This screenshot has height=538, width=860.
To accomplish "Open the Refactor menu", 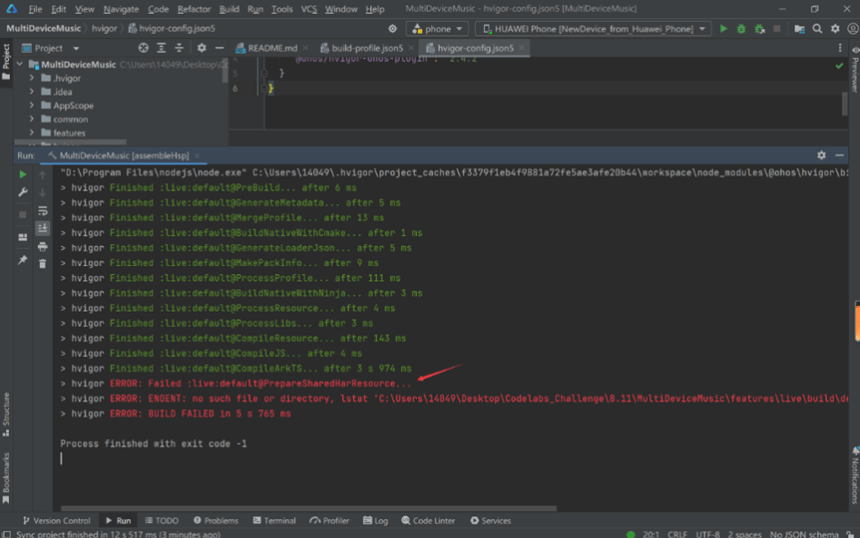I will click(x=194, y=9).
